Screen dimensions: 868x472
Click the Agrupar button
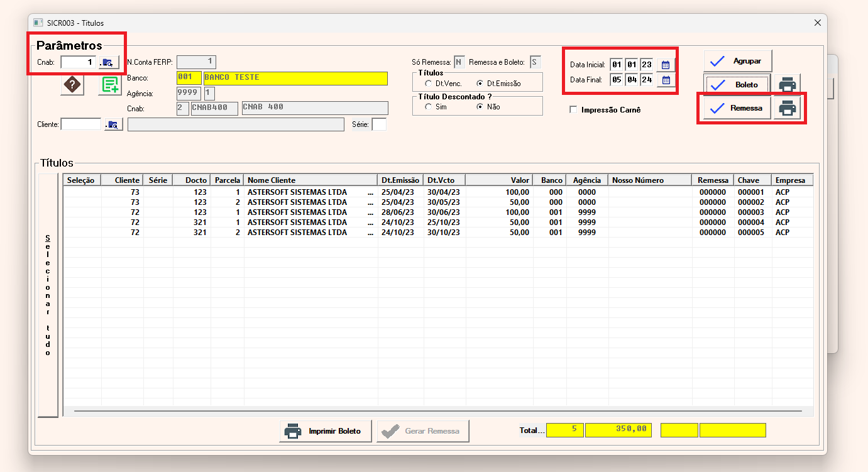[x=737, y=61]
